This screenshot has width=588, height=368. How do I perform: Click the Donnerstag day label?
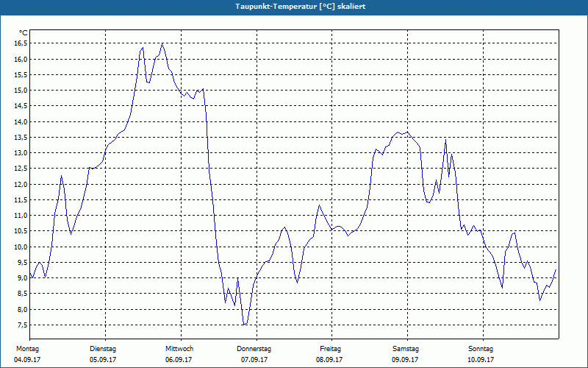(x=254, y=349)
